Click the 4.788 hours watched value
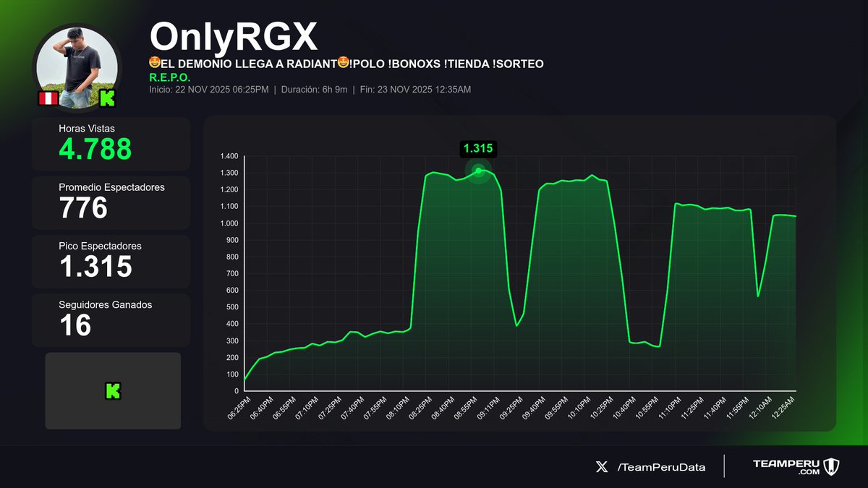 tap(95, 149)
